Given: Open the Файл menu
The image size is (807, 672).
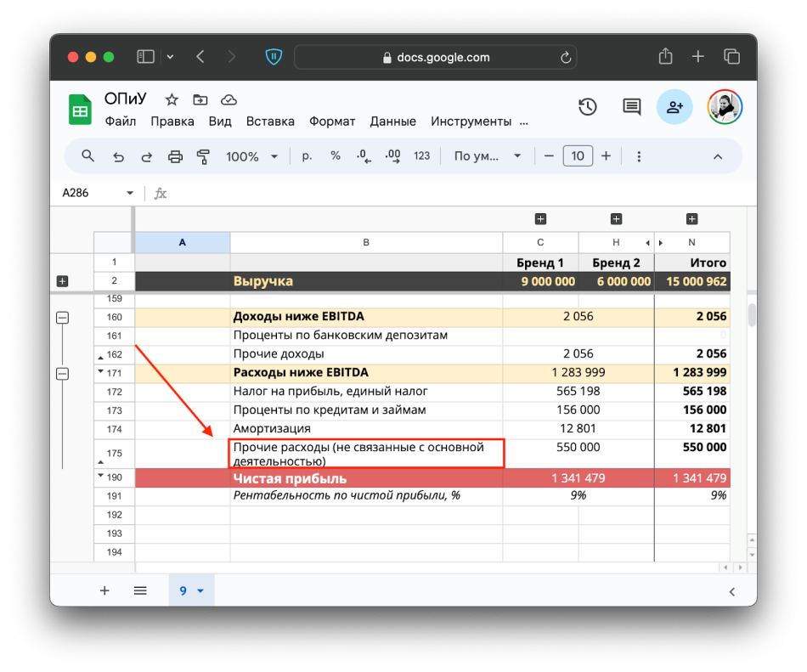Looking at the screenshot, I should point(121,121).
